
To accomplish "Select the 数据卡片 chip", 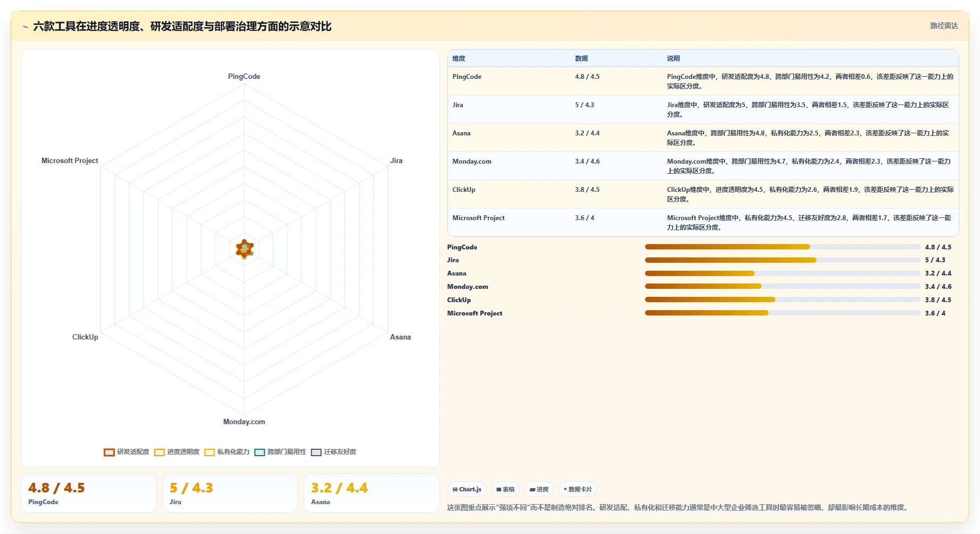I will (578, 489).
